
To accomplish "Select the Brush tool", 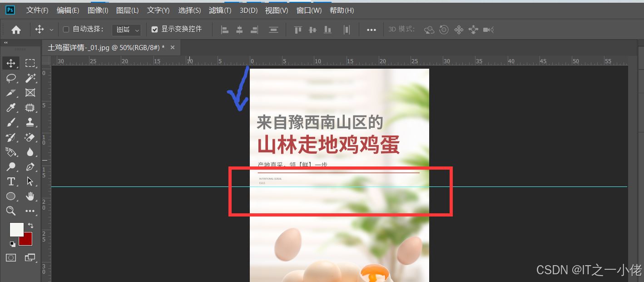I will (x=11, y=122).
